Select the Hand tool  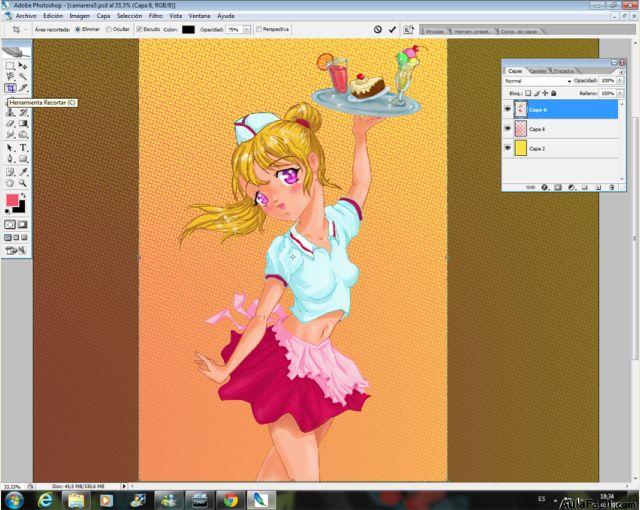pos(10,183)
